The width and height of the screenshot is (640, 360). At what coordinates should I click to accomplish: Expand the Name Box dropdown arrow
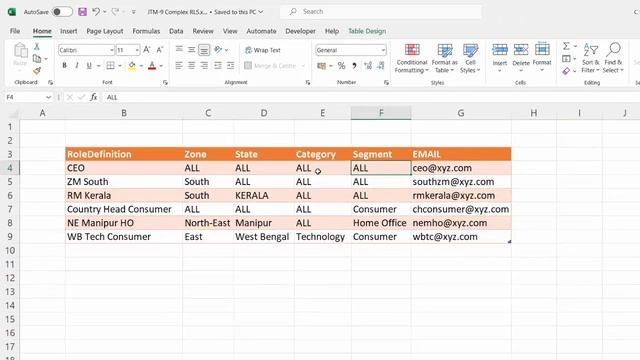pos(49,97)
